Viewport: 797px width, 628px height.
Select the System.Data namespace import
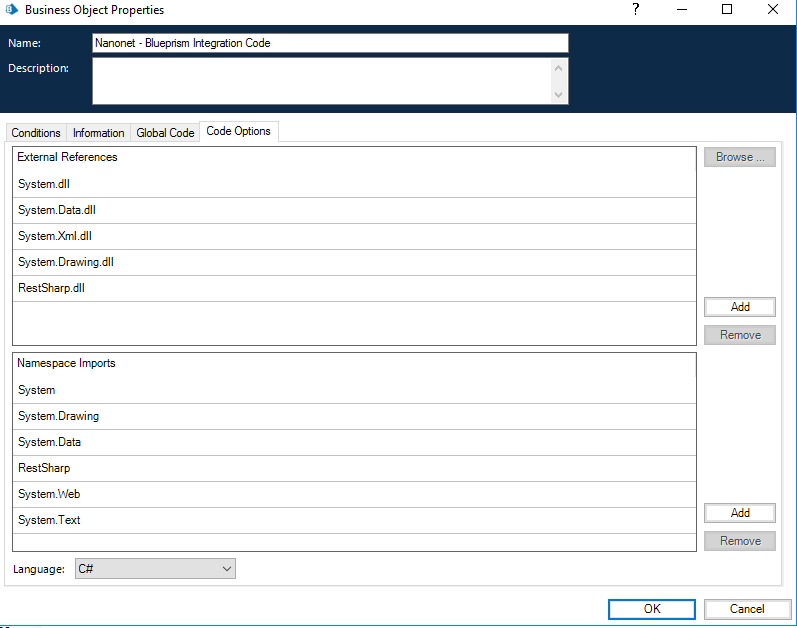pos(354,442)
